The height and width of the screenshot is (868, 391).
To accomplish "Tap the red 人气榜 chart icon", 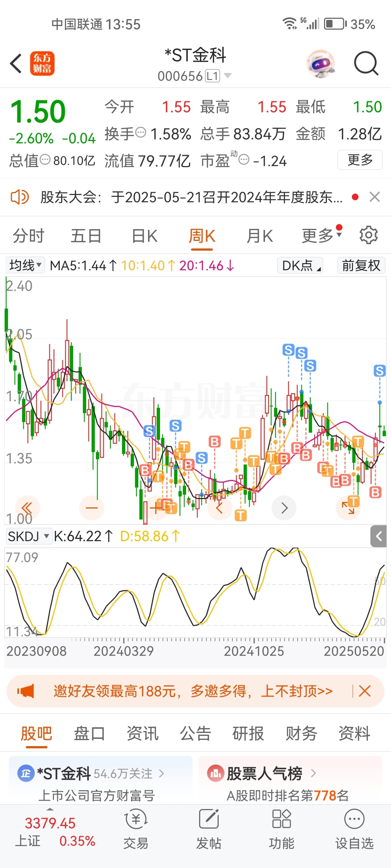I will (215, 774).
